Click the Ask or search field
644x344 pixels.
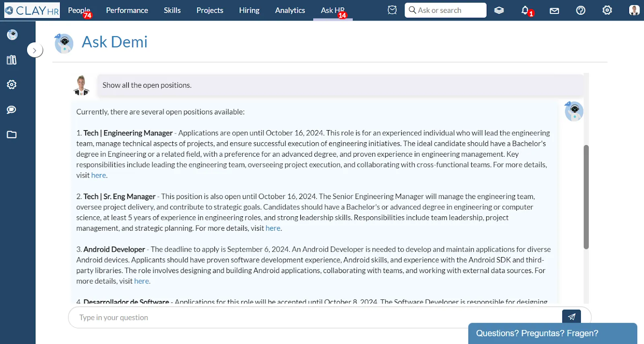pyautogui.click(x=445, y=10)
